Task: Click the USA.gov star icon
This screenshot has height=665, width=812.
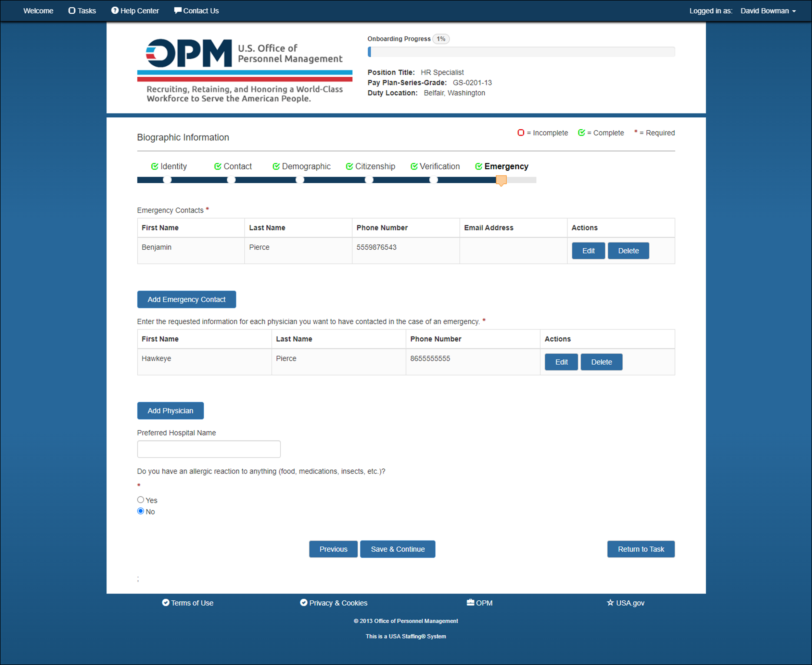Action: (x=610, y=603)
